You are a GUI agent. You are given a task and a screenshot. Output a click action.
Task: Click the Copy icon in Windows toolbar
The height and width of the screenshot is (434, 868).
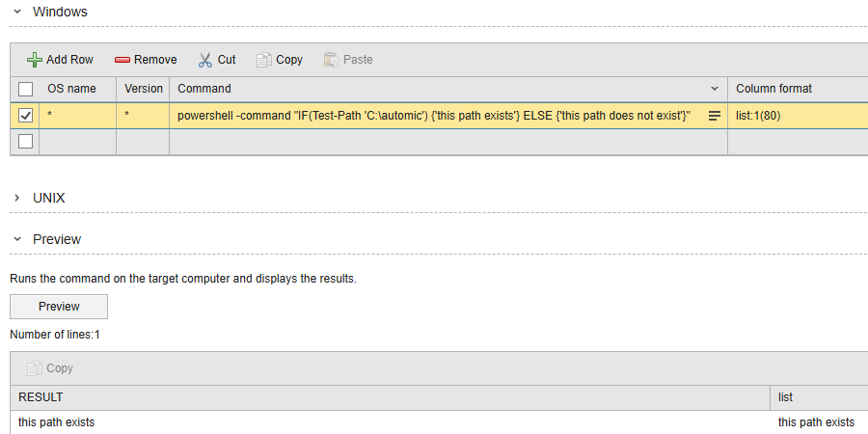[x=264, y=60]
